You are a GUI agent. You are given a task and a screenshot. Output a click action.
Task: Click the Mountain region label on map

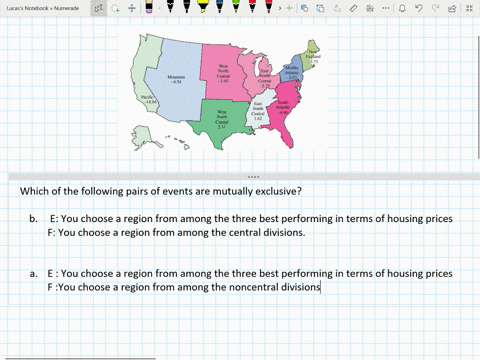click(176, 79)
